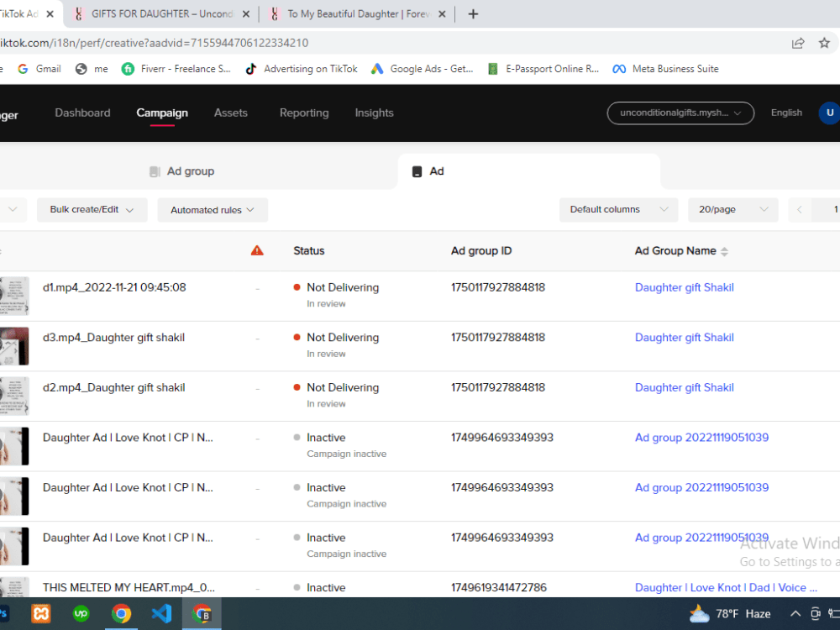
Task: Switch to the To My Beautiful Daughter tab
Action: [x=359, y=14]
